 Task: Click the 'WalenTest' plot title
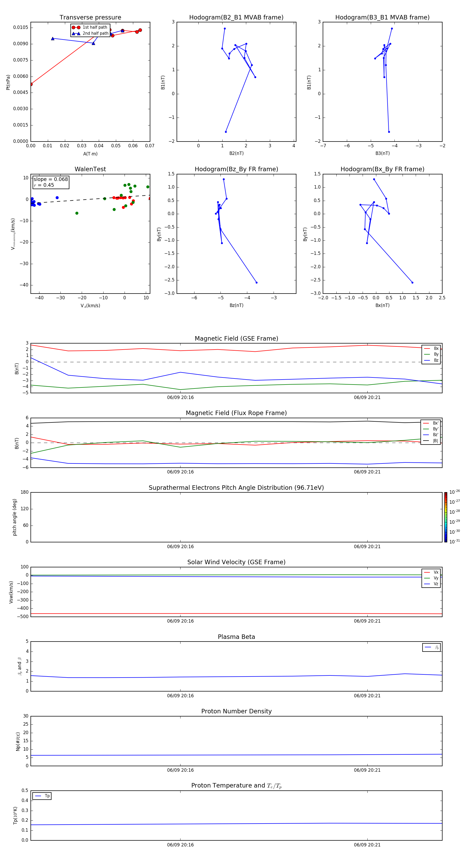pyautogui.click(x=90, y=169)
